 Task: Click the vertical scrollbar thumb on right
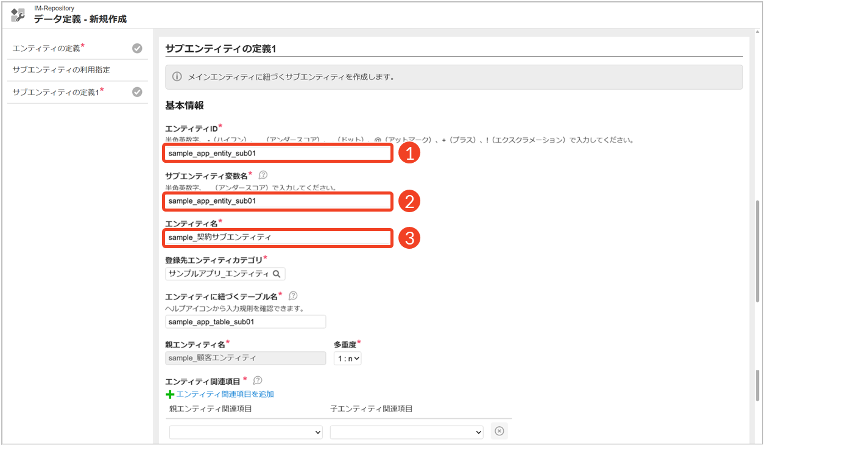click(x=757, y=250)
